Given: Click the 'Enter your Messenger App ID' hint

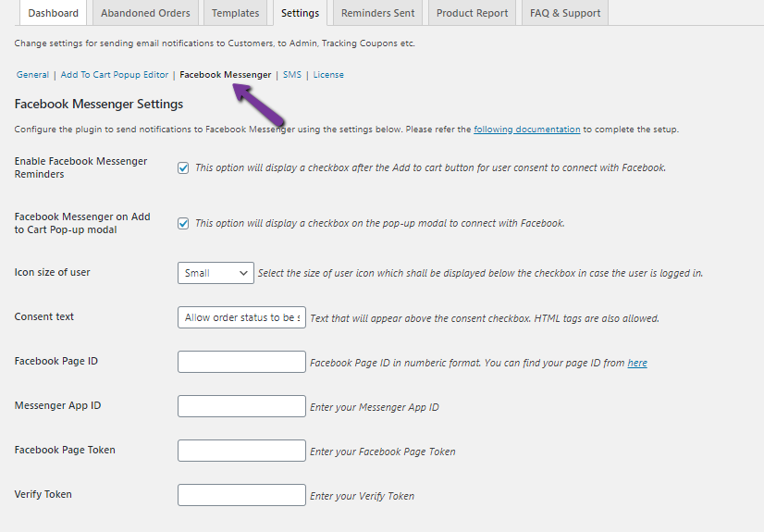Looking at the screenshot, I should [x=375, y=407].
